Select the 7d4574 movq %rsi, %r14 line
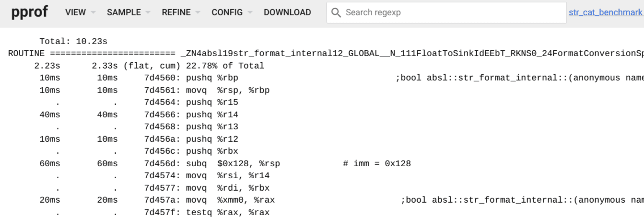The height and width of the screenshot is (218, 644). [x=207, y=176]
